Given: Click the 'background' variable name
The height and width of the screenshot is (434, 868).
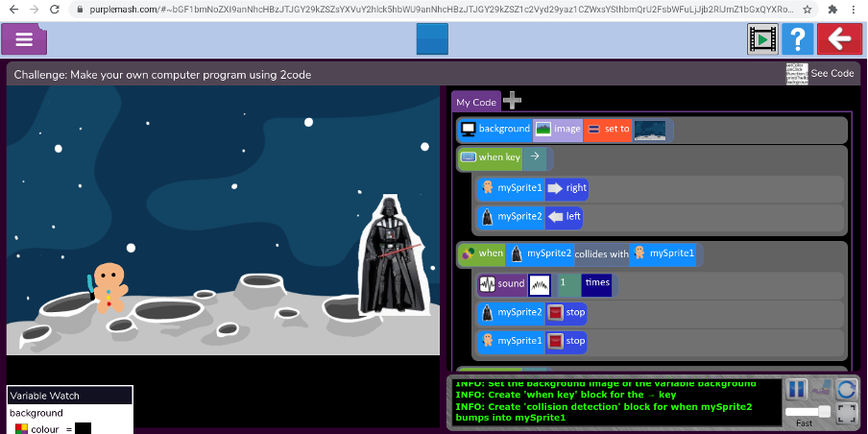Looking at the screenshot, I should [x=36, y=413].
